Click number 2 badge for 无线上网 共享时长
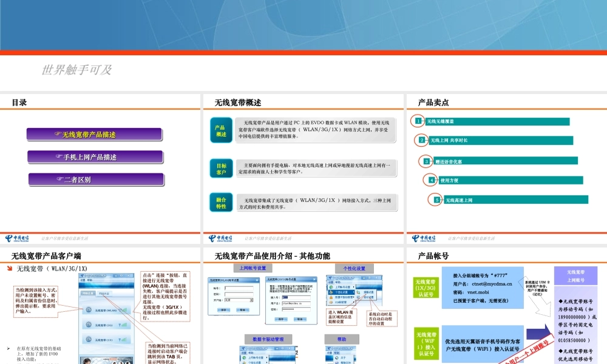The width and height of the screenshot is (607, 364). point(422,140)
